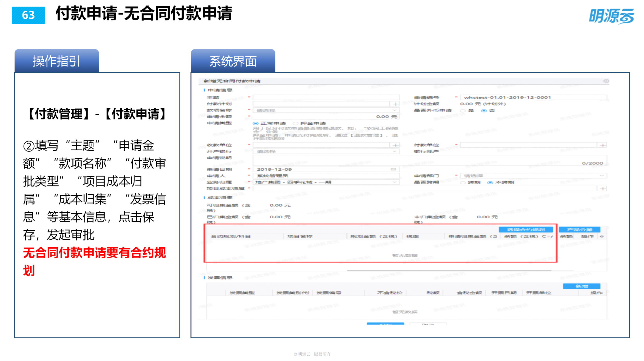Click the 新增 button in 发票信息

point(581,286)
